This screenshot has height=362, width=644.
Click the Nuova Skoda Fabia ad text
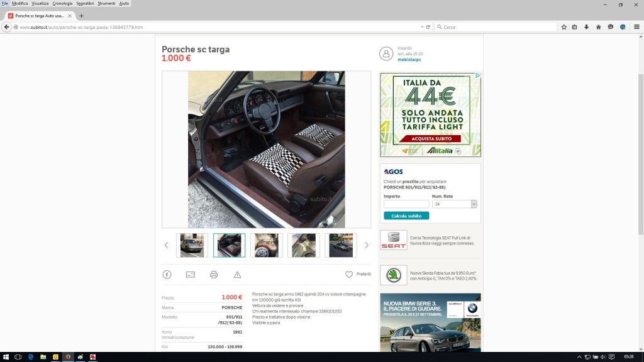(x=443, y=276)
